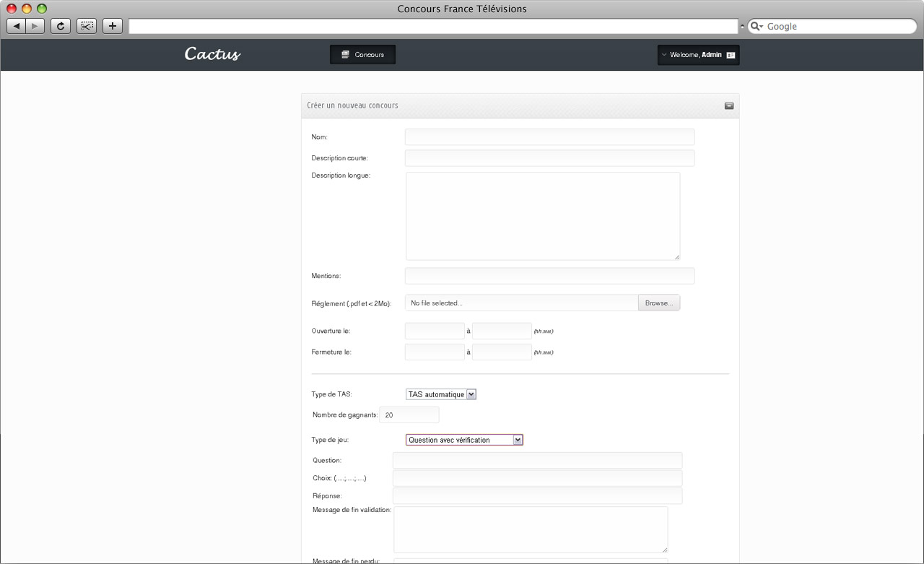The height and width of the screenshot is (564, 924).
Task: Reload the page
Action: tap(61, 26)
